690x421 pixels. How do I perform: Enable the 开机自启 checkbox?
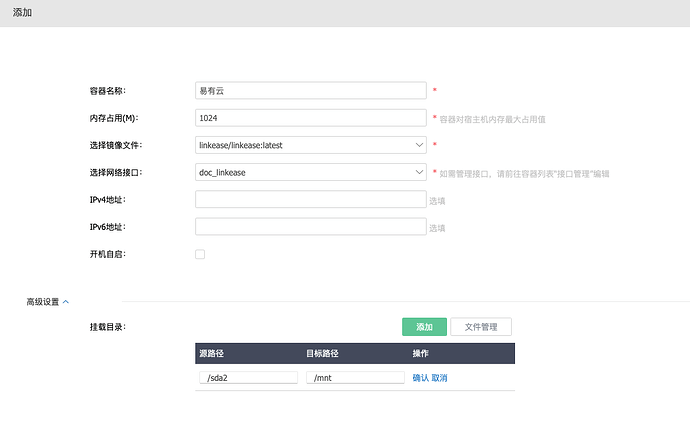pos(200,254)
